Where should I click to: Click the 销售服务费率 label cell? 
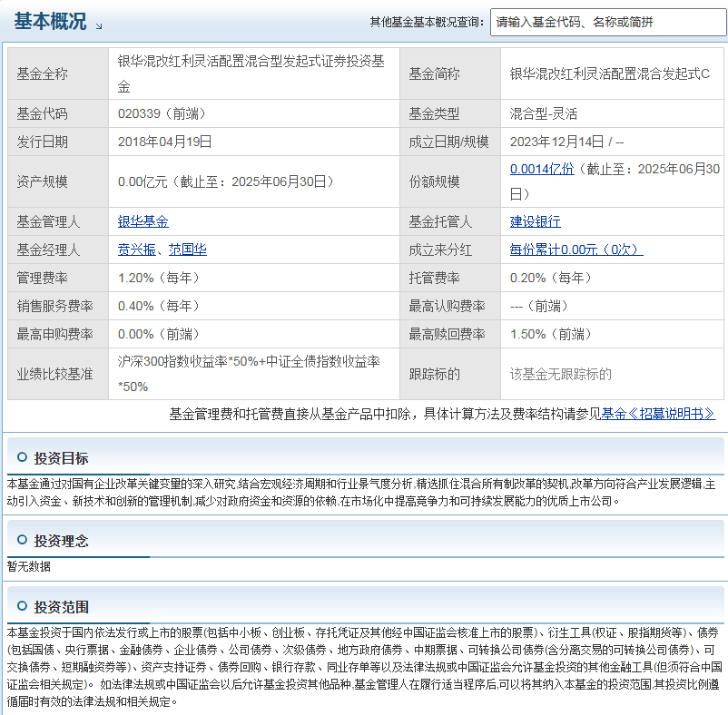point(58,306)
